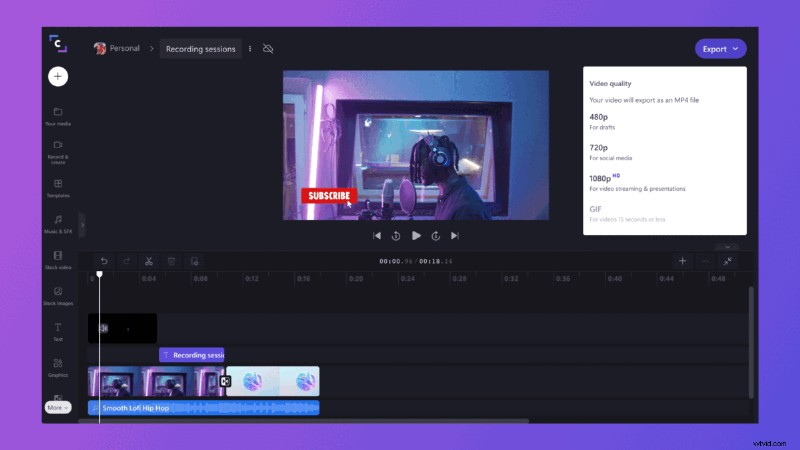Open Music & SFX sidebar panel
800x450 pixels.
click(x=58, y=224)
